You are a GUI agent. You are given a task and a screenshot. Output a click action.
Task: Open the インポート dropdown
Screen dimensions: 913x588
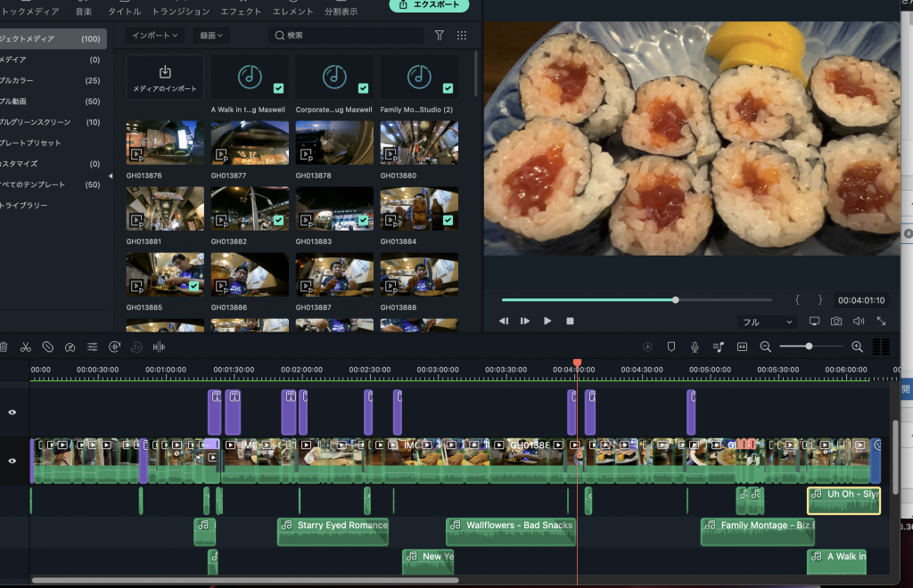pos(154,36)
